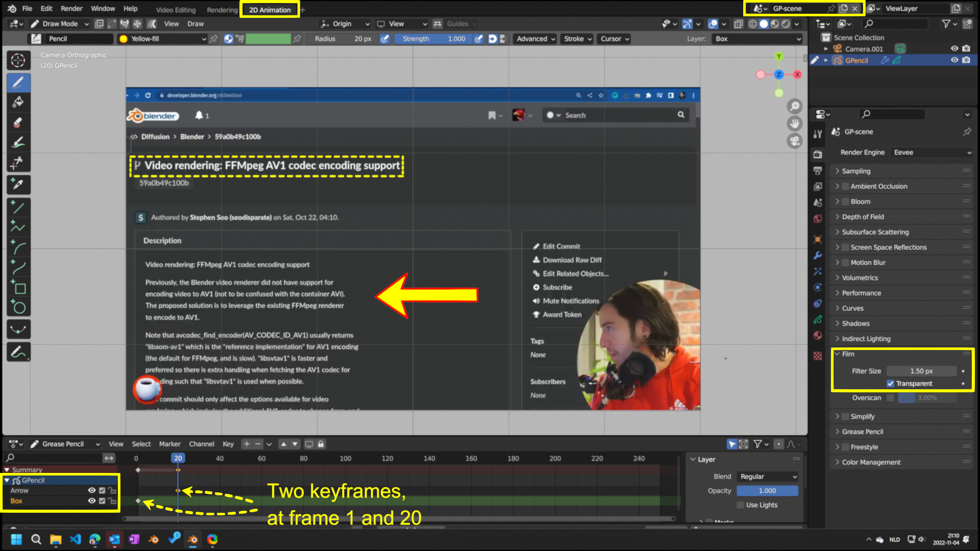The width and height of the screenshot is (980, 551).
Task: Click the Filter Size value field
Action: coord(921,371)
